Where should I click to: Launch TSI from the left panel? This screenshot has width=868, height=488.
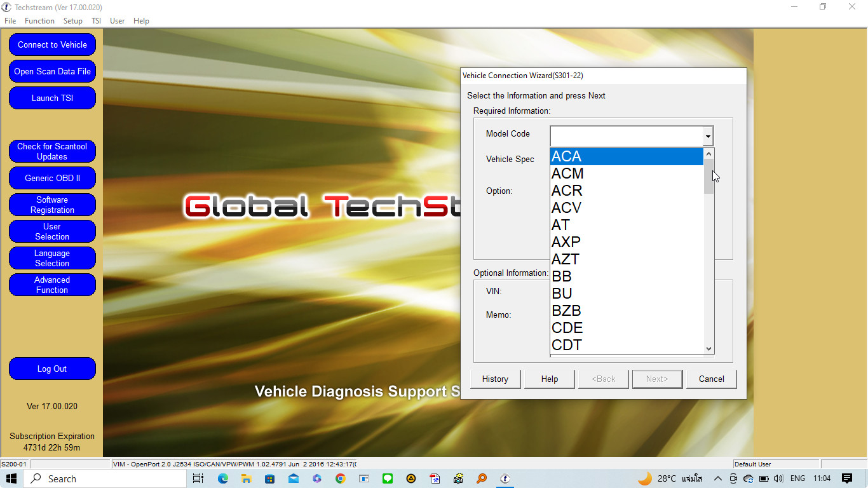pos(52,98)
